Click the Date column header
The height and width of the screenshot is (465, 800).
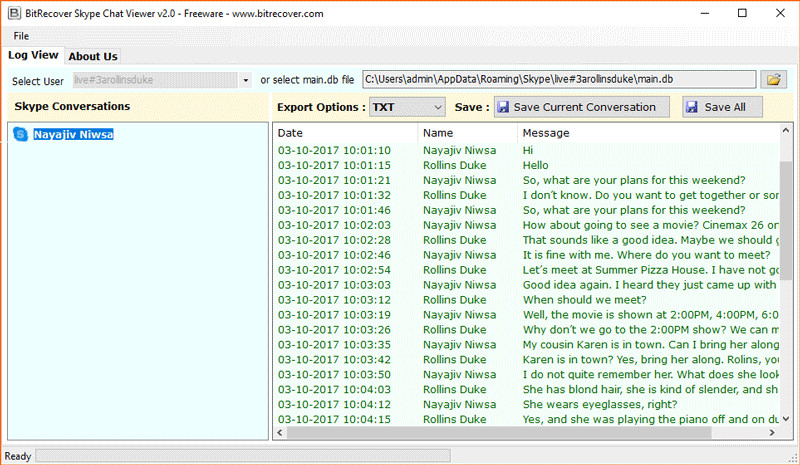[345, 133]
